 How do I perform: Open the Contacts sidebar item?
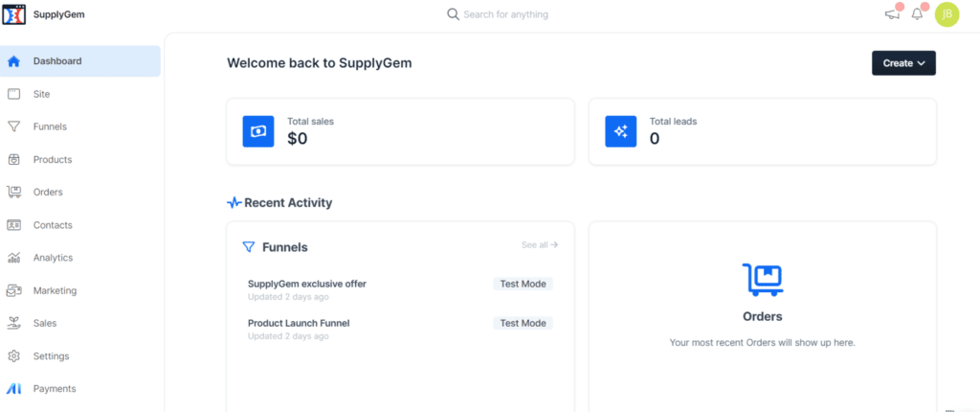[80, 225]
